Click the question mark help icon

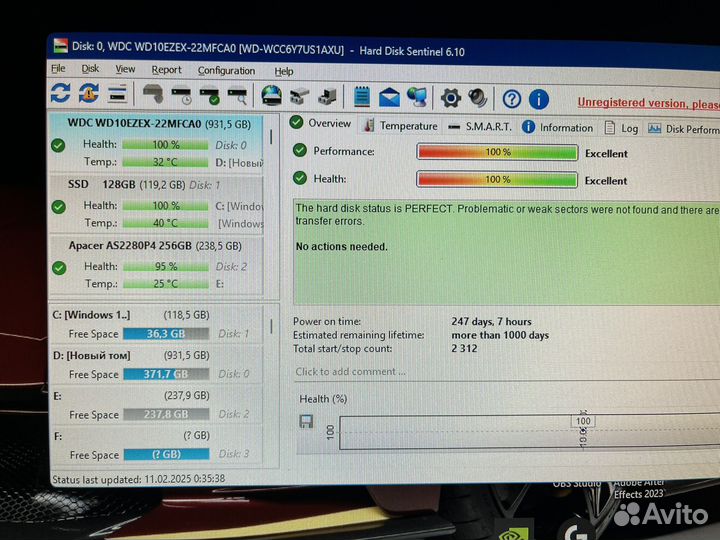tap(512, 99)
